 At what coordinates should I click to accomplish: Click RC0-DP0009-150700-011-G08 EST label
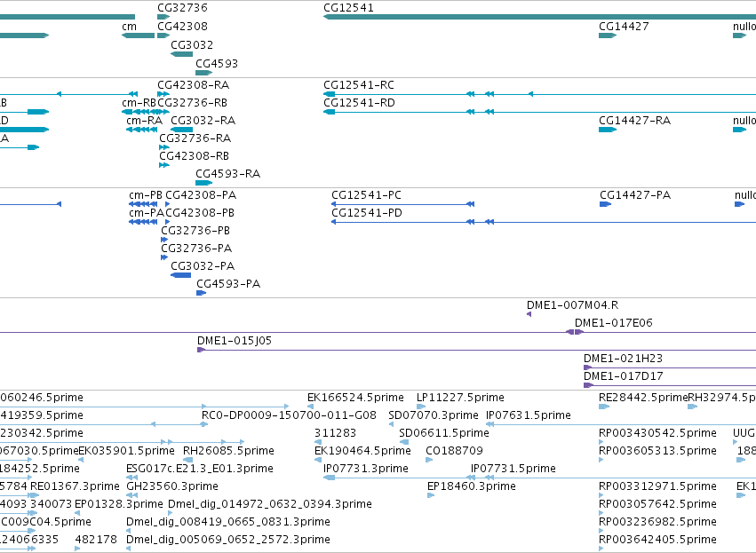[289, 415]
